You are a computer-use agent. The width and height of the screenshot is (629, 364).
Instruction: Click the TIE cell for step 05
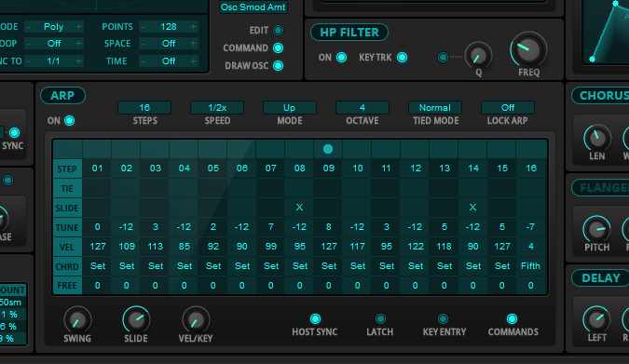tap(213, 188)
